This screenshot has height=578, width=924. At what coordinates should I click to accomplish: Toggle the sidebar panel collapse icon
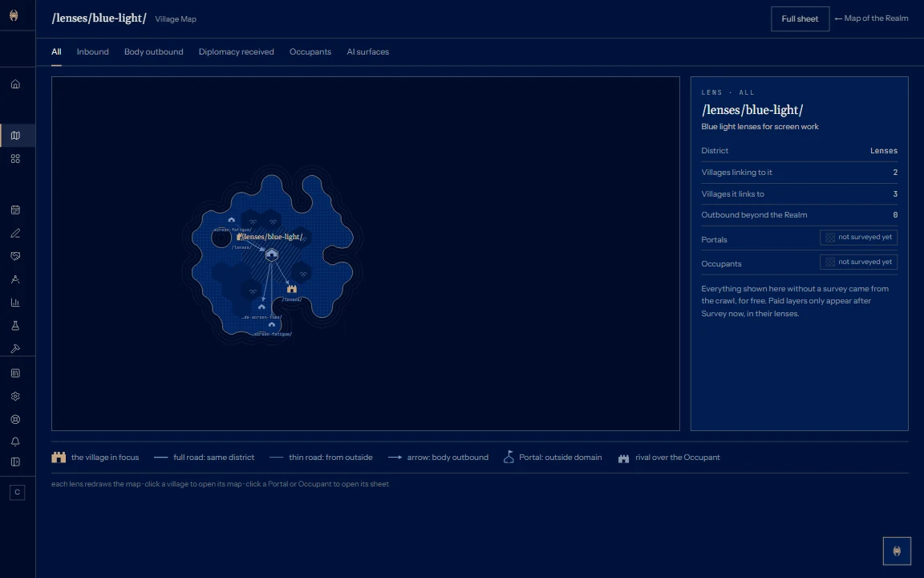15,462
